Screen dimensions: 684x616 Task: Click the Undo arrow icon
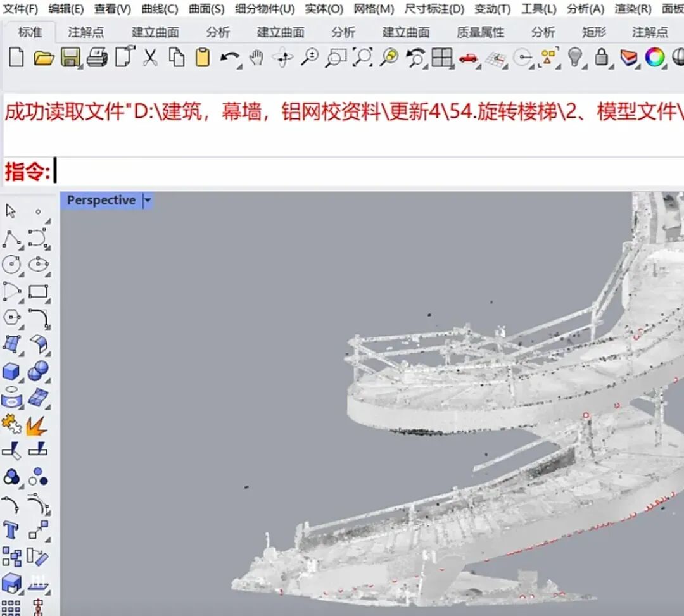(230, 58)
